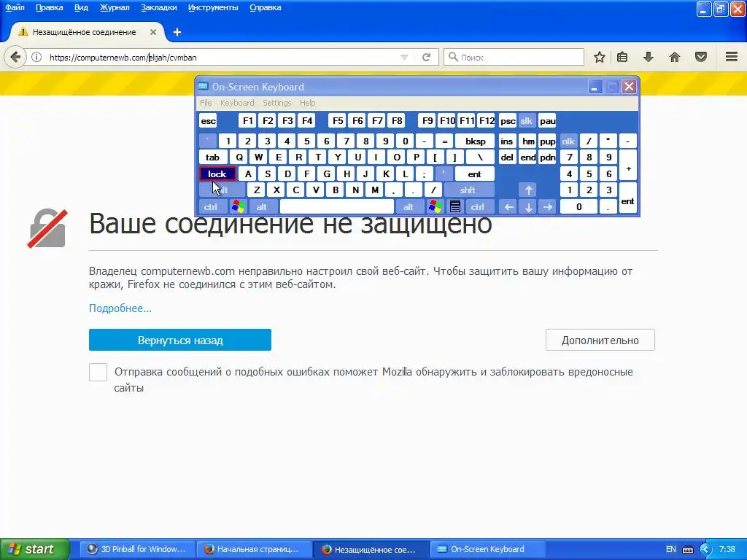Screen dimensions: 747x560
Task: Check the error reporting to Mozilla checkbox
Action: [98, 372]
